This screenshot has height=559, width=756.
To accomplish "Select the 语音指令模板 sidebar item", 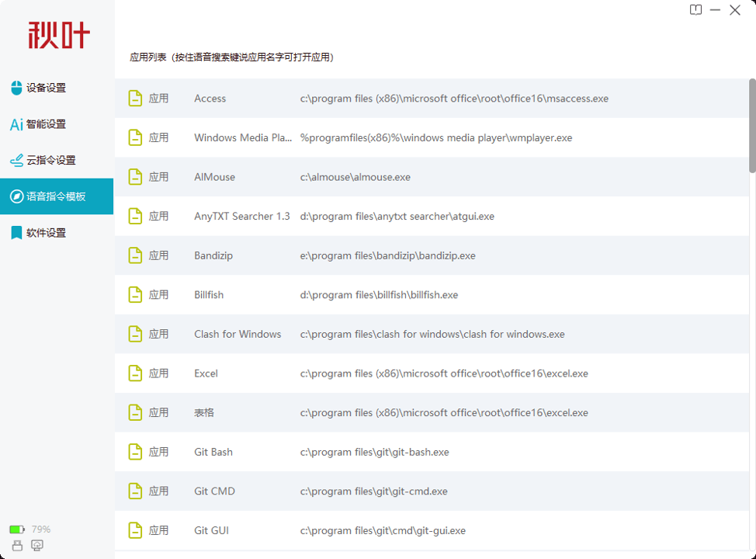I will pos(57,196).
